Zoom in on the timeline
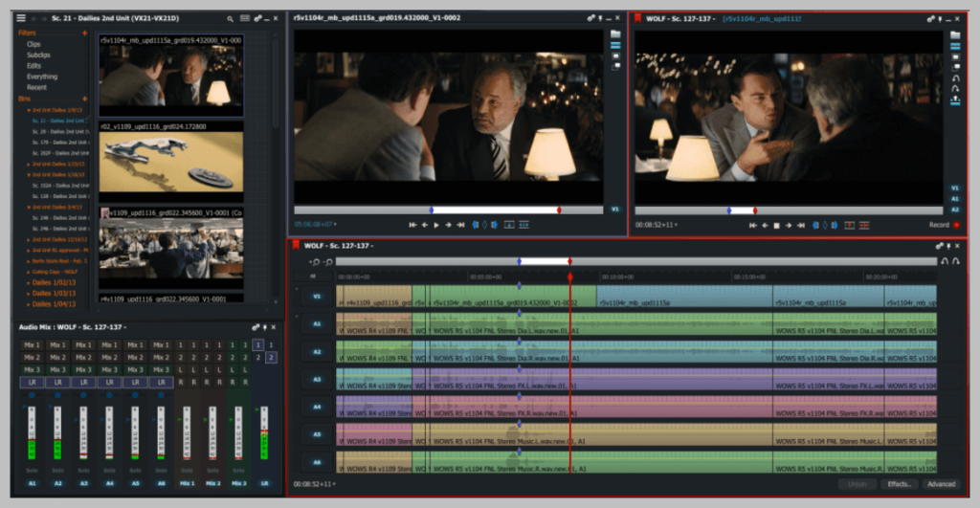The image size is (980, 508). click(314, 262)
